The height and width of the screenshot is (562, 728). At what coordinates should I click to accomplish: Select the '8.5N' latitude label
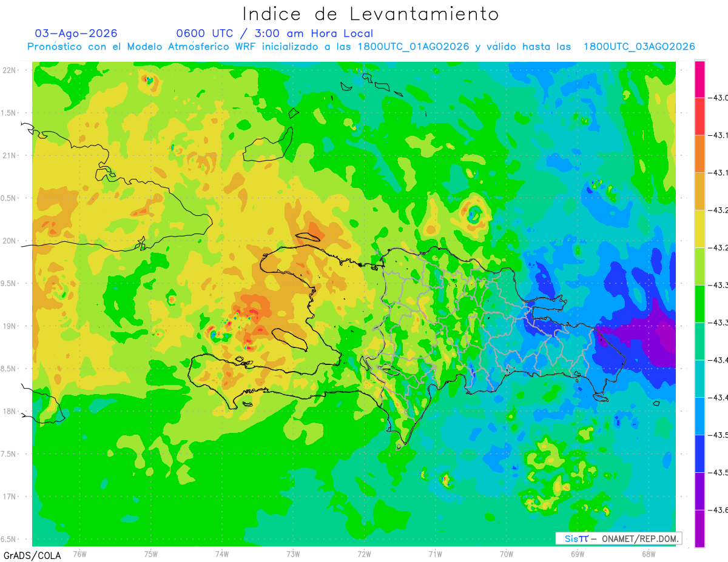pyautogui.click(x=9, y=369)
